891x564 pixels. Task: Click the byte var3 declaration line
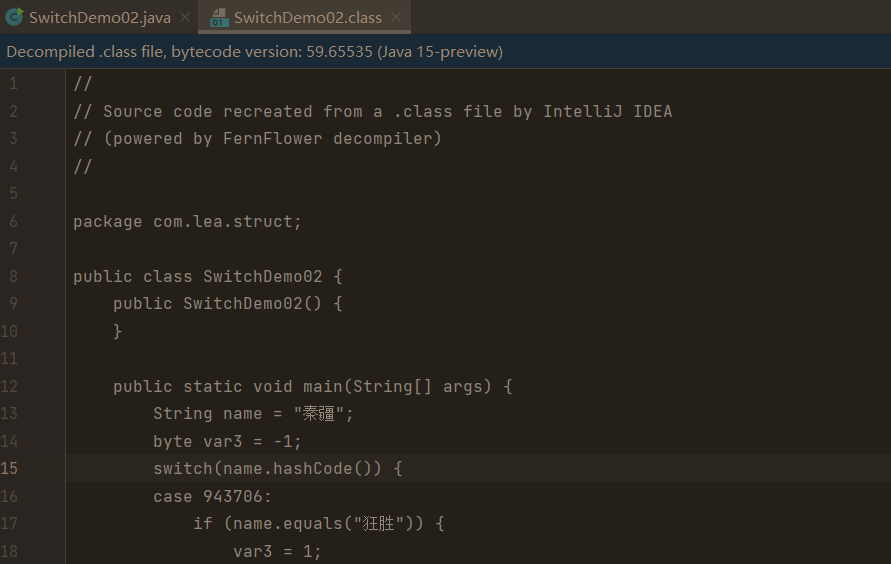(227, 441)
